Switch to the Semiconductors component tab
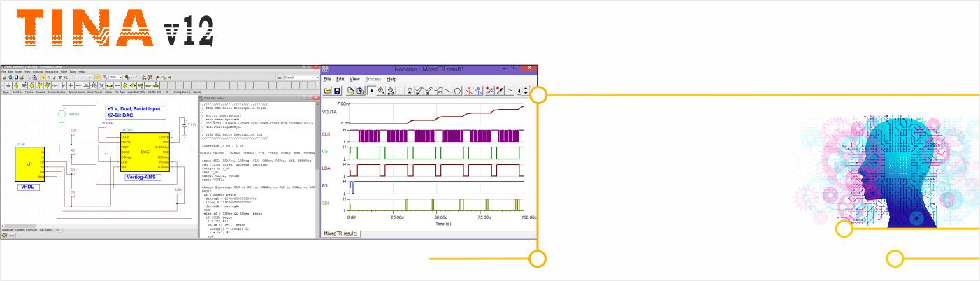 tap(57, 92)
